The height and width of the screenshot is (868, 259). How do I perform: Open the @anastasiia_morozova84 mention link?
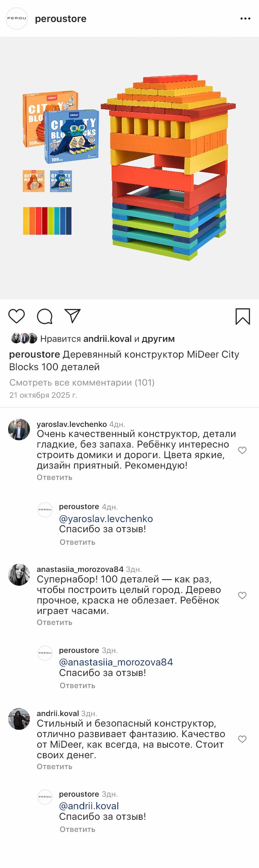pyautogui.click(x=116, y=662)
